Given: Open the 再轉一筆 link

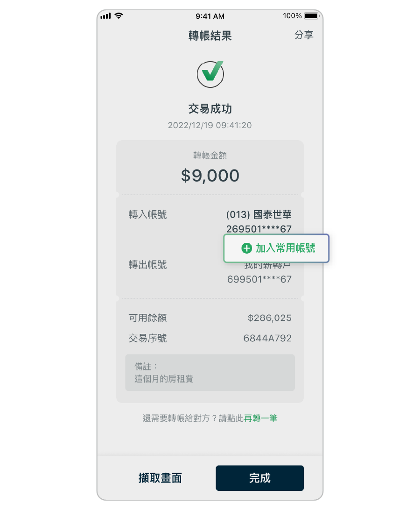Looking at the screenshot, I should [261, 418].
